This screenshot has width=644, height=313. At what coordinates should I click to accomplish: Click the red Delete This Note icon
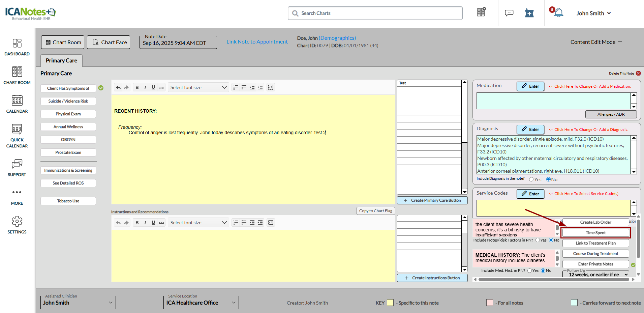638,73
